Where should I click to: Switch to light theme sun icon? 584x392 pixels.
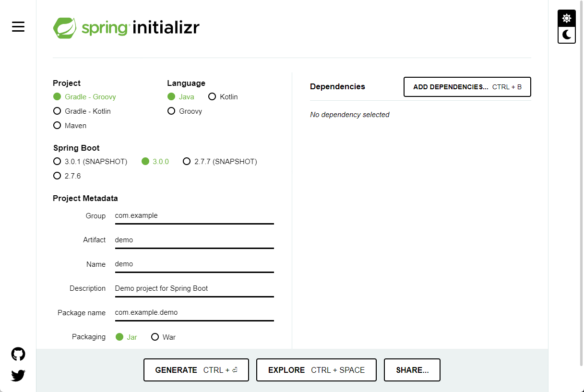coord(567,18)
